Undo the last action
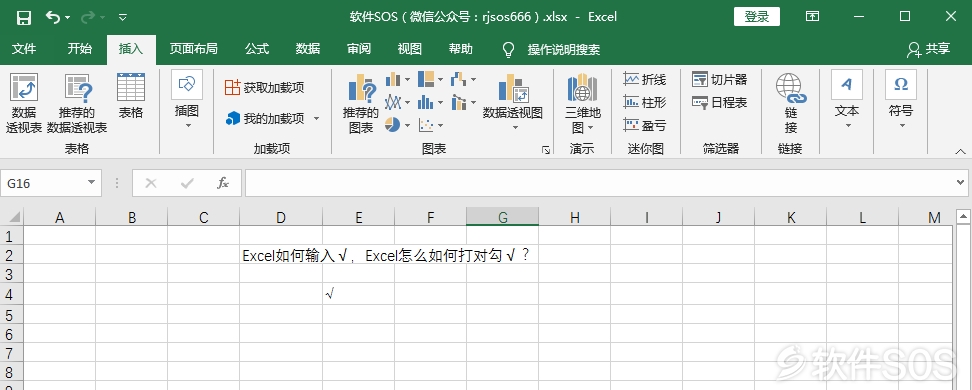 tap(53, 17)
